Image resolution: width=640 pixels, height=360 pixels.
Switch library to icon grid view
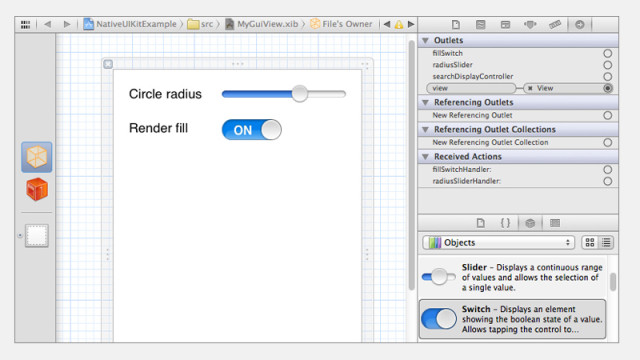(589, 243)
